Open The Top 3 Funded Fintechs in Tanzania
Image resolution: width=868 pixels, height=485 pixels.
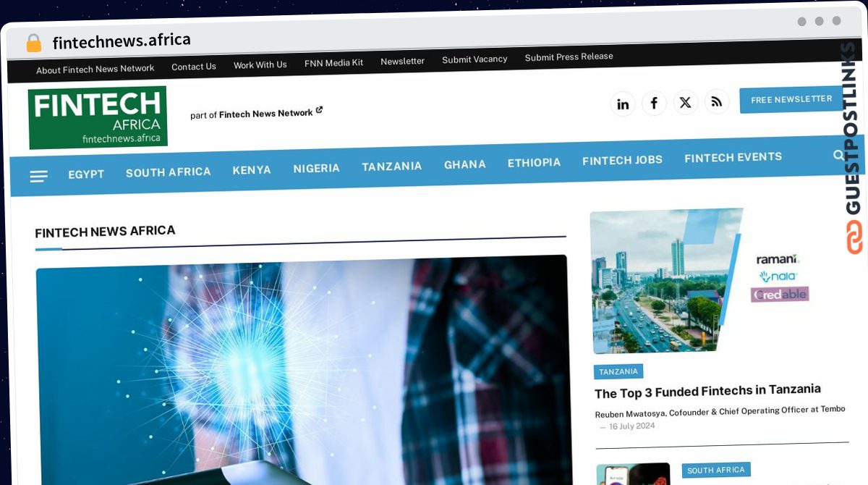click(x=707, y=392)
